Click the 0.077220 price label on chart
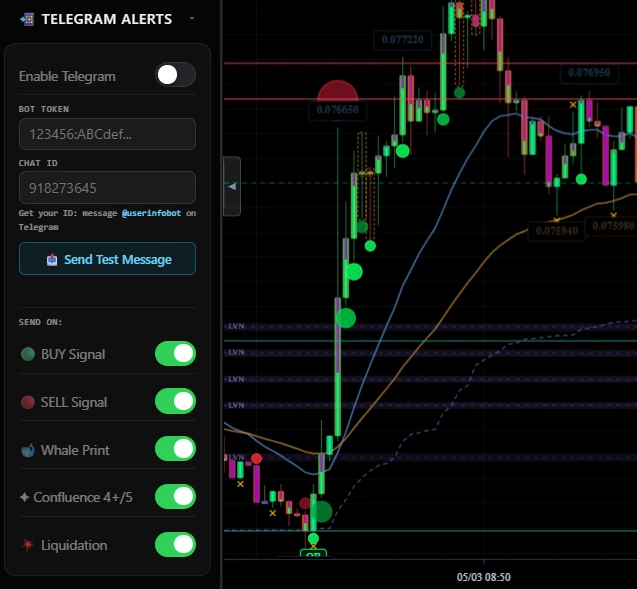The width and height of the screenshot is (637, 589). (x=402, y=40)
